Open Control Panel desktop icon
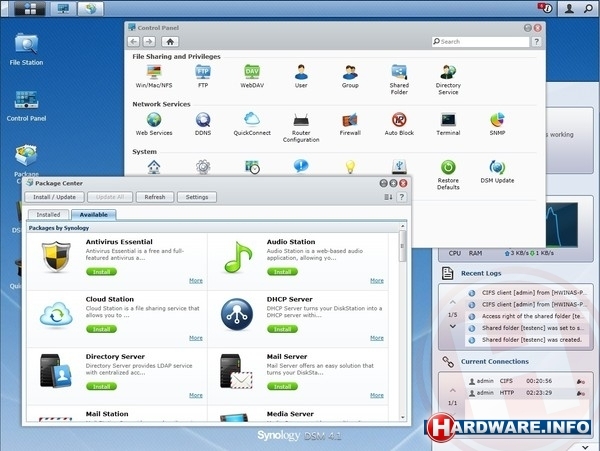The height and width of the screenshot is (451, 600). (x=26, y=106)
